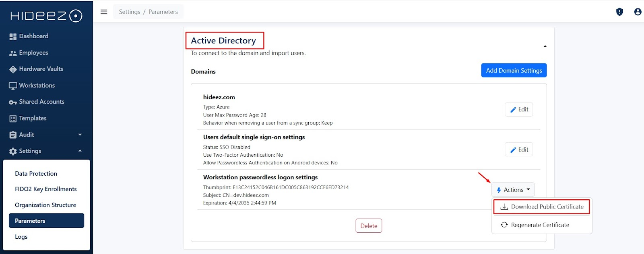Open the Actions dropdown
This screenshot has width=644, height=254.
513,190
